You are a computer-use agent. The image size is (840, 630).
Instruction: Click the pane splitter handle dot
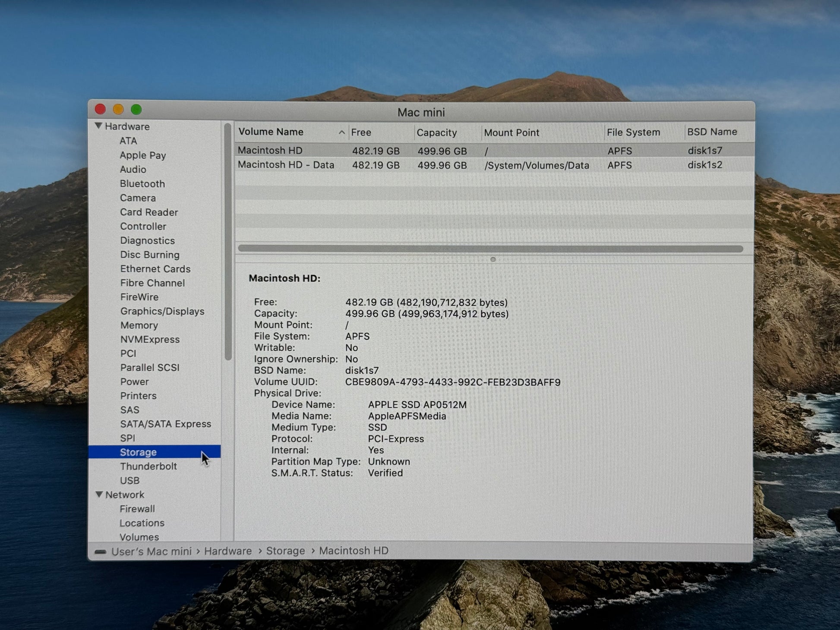point(493,259)
